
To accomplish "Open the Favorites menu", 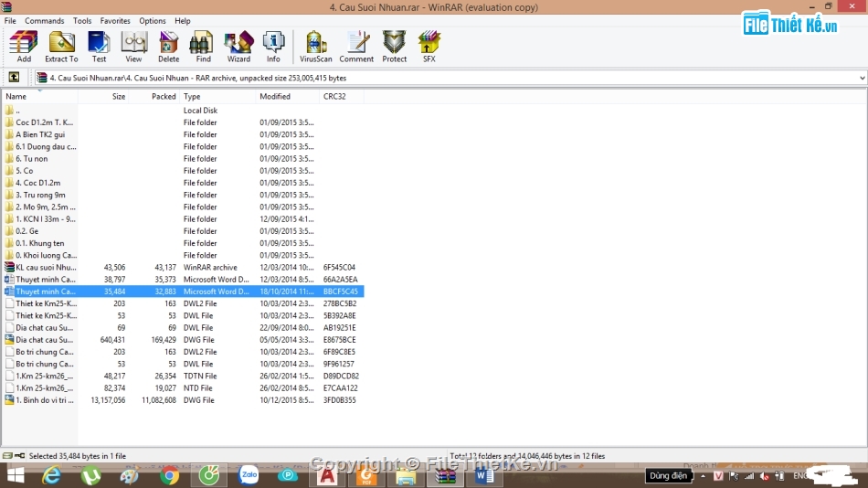I will [x=115, y=20].
